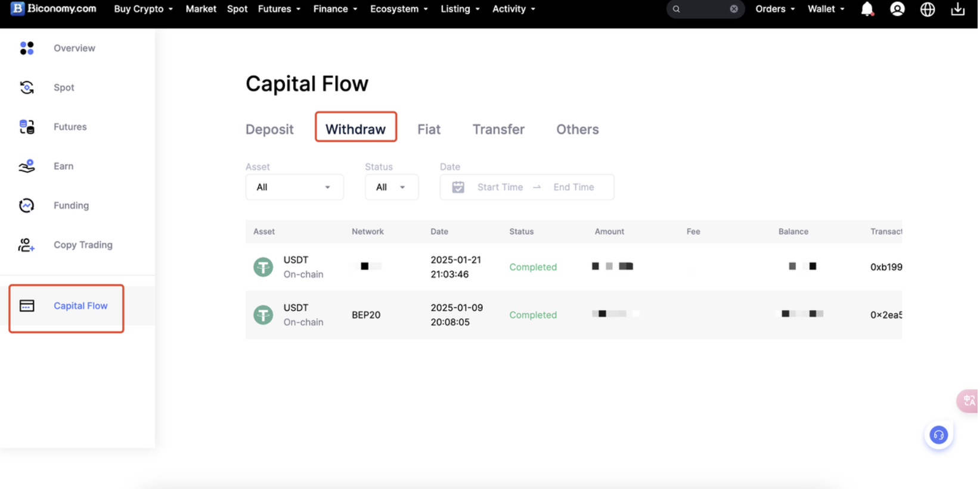Viewport: 980px width, 489px height.
Task: Open the Asset filter dropdown
Action: (x=294, y=187)
